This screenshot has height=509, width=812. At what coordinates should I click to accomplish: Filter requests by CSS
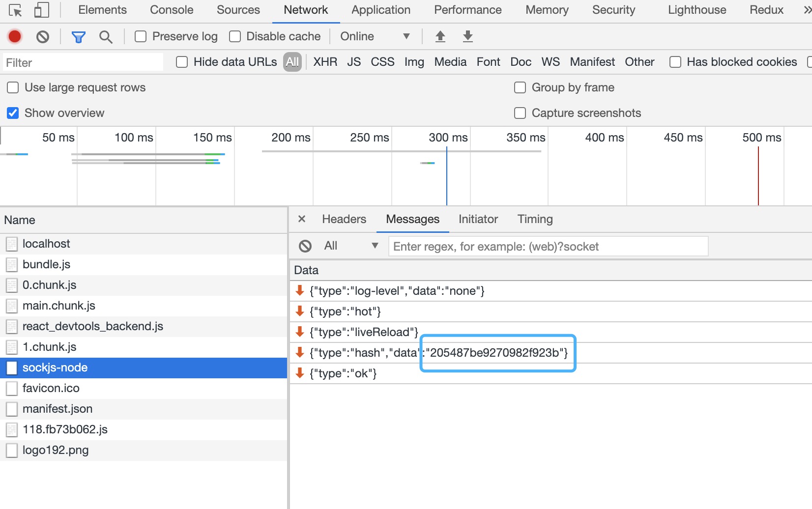pos(382,62)
